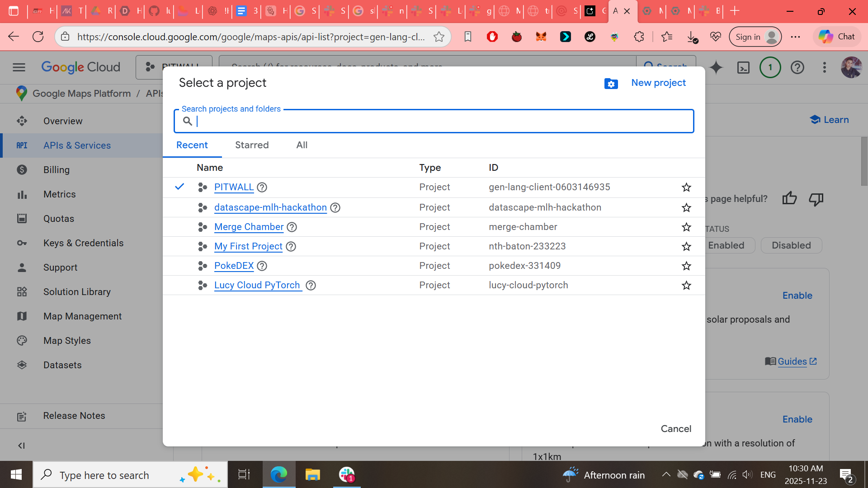Viewport: 868px width, 488px height.
Task: Click help icon beside PokeDEX project
Action: 262,266
